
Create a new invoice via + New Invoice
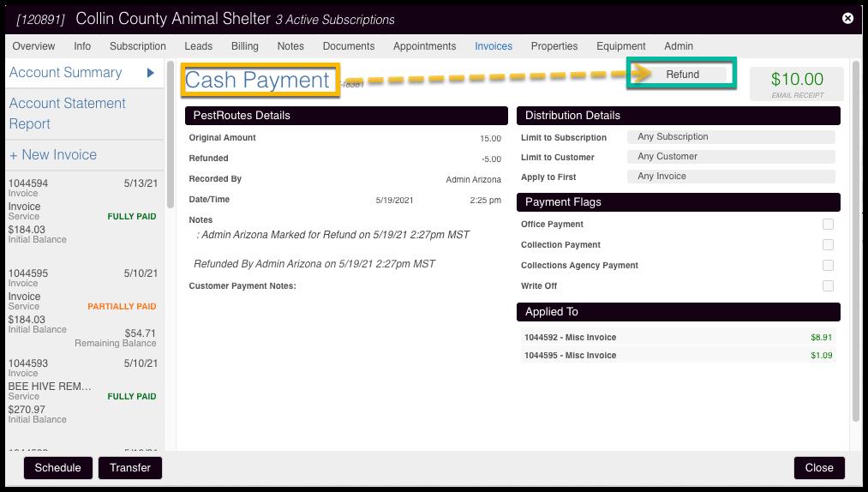(53, 155)
